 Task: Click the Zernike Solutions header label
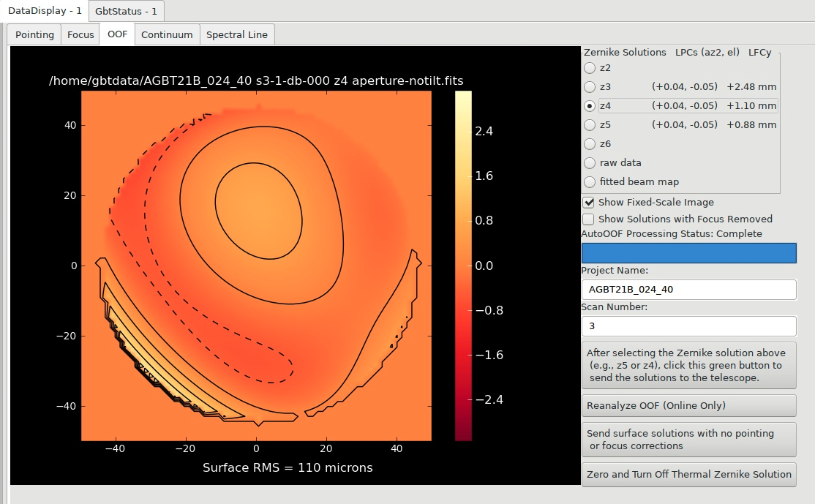click(x=625, y=53)
